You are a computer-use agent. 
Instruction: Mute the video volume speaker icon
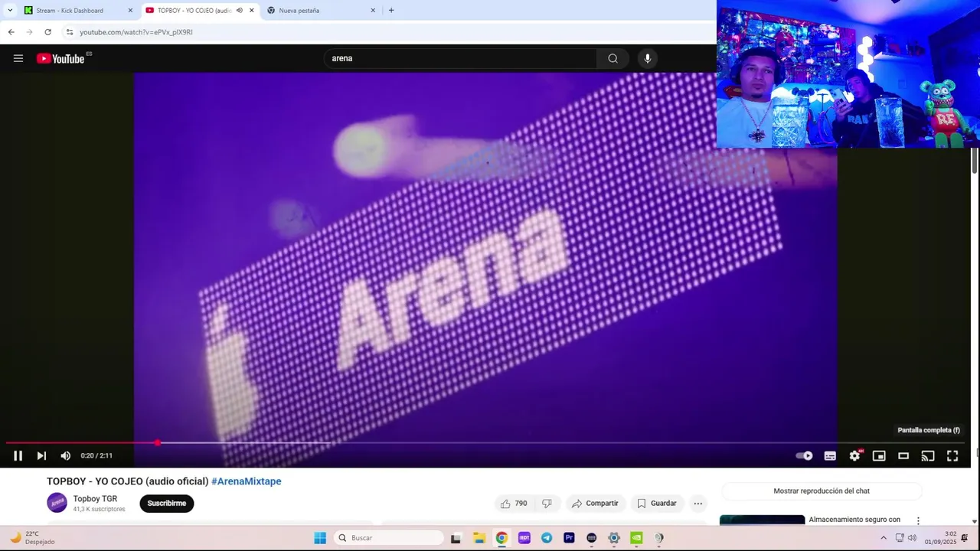point(65,456)
